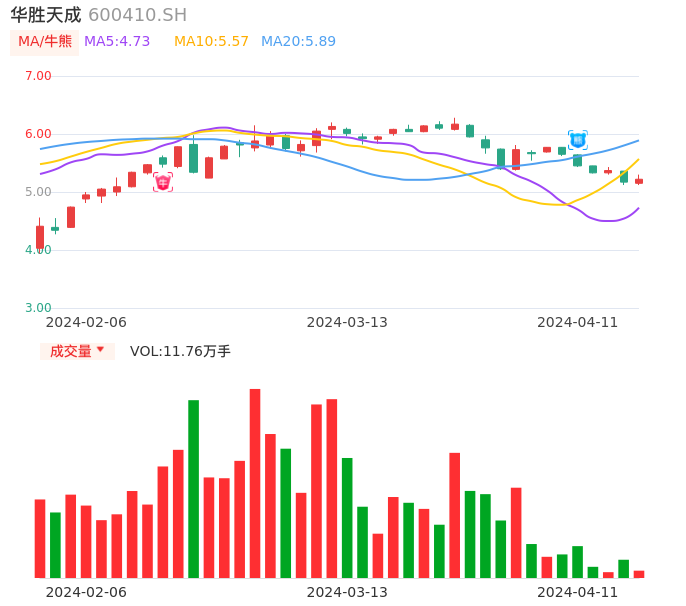Click the VOL:11.76万手 volume readout
This screenshot has width=686, height=606.
(180, 351)
